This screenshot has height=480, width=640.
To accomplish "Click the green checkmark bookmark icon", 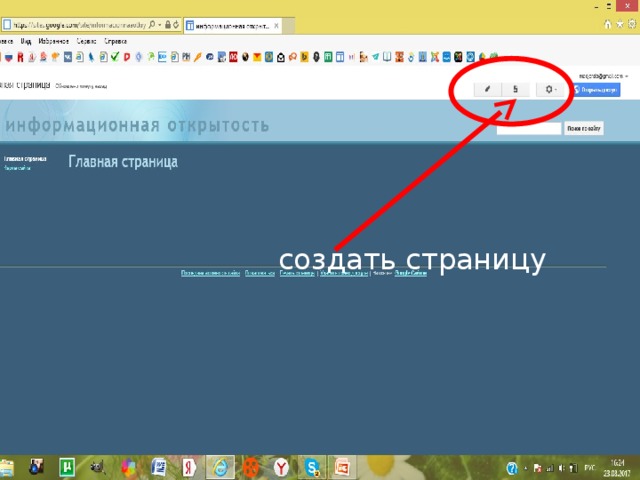I will [115, 57].
